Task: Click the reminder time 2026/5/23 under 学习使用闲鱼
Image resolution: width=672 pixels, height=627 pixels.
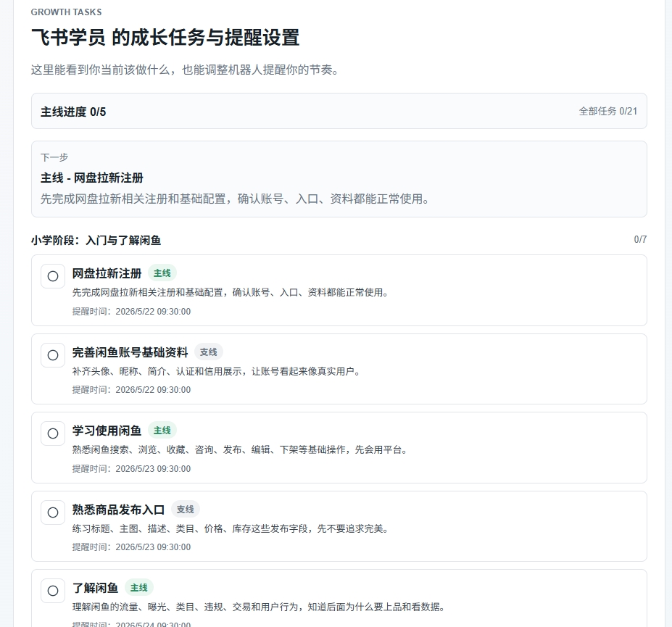Action: (131, 469)
